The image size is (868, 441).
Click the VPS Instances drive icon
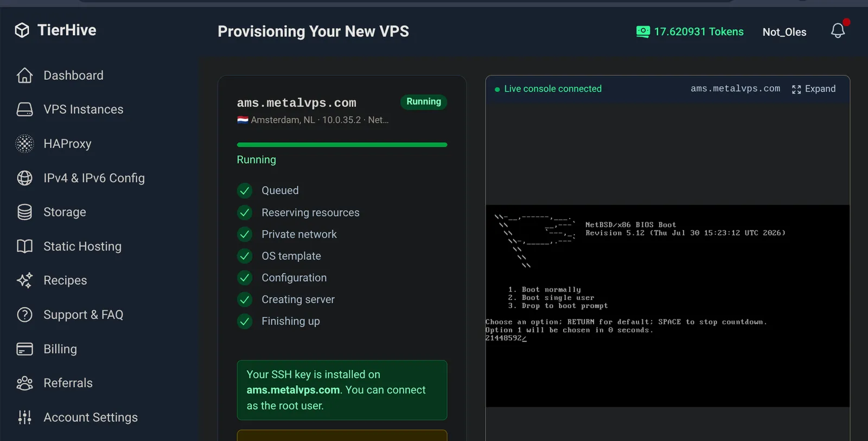click(x=24, y=110)
